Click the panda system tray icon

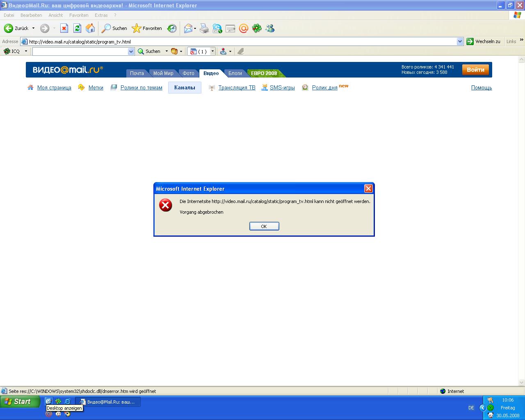coord(491,415)
